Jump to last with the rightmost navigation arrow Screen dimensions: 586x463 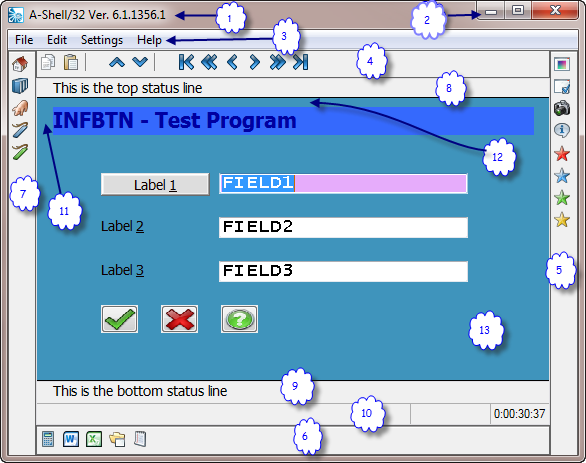(301, 62)
